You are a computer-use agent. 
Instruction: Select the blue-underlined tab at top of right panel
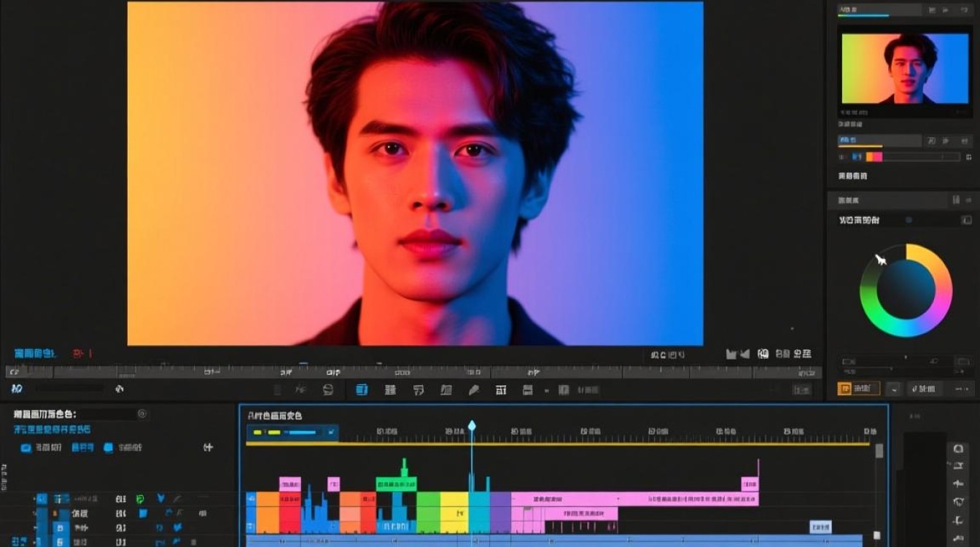(x=863, y=10)
